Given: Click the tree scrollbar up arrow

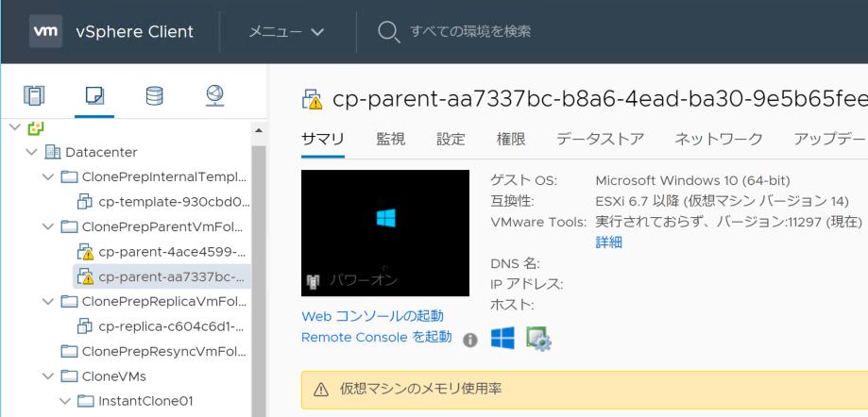Looking at the screenshot, I should (258, 130).
